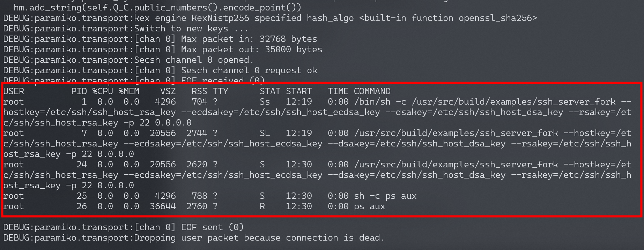Click the 'Switch to new keys' log line
Image resolution: width=644 pixels, height=250 pixels.
pos(191,29)
